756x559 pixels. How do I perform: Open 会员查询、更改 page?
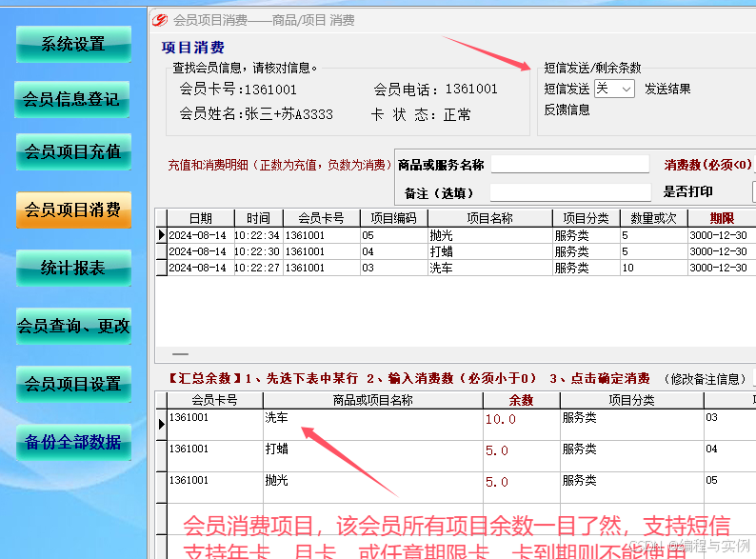[73, 326]
